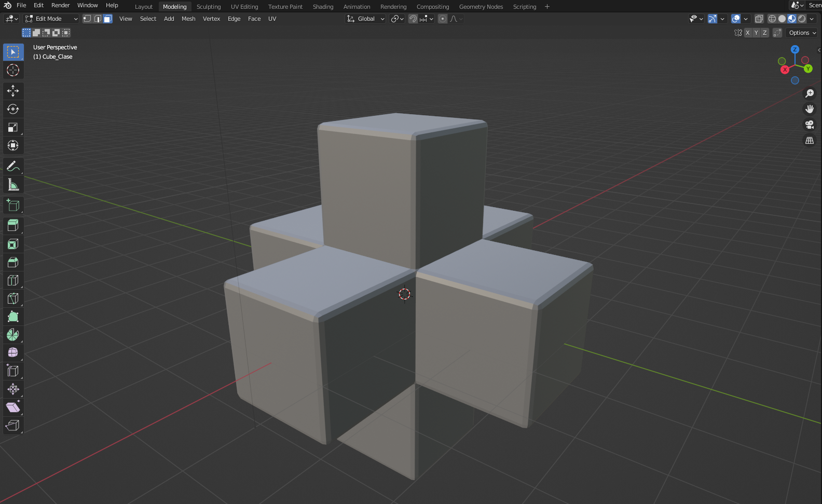Click the Z axis on navigation gizmo

(795, 49)
